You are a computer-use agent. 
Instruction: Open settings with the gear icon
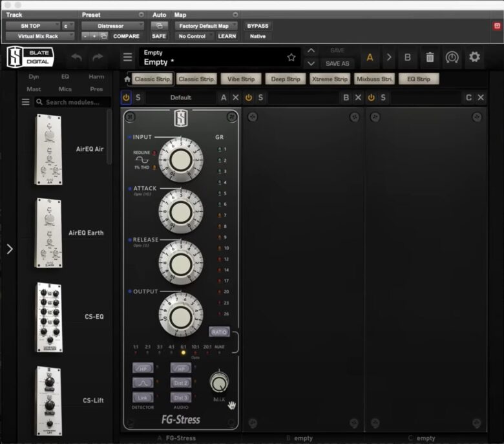pyautogui.click(x=474, y=57)
